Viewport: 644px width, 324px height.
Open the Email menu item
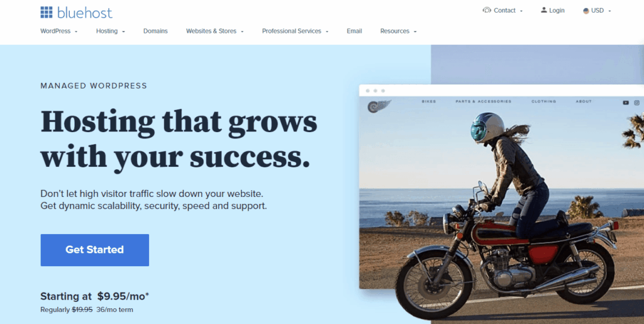[354, 31]
